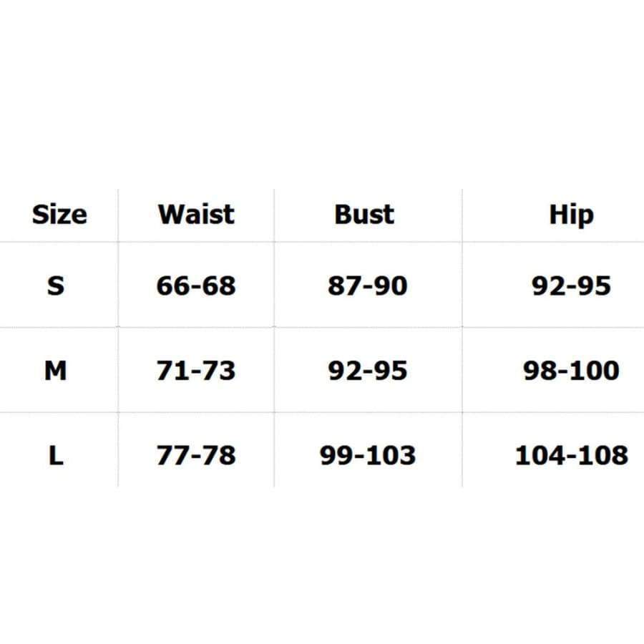Click the Hip column header
The height and width of the screenshot is (644, 644).
[x=571, y=215]
